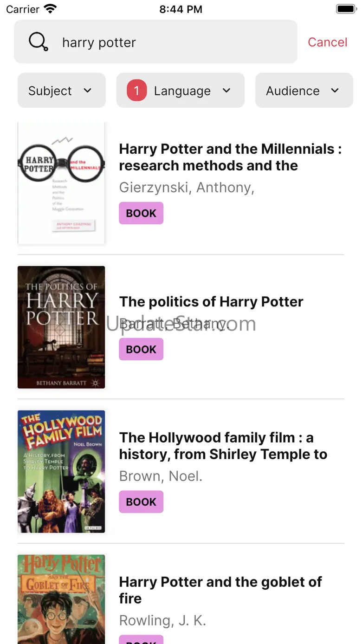Open the Audience dropdown chevron
The width and height of the screenshot is (362, 644).
pyautogui.click(x=335, y=91)
